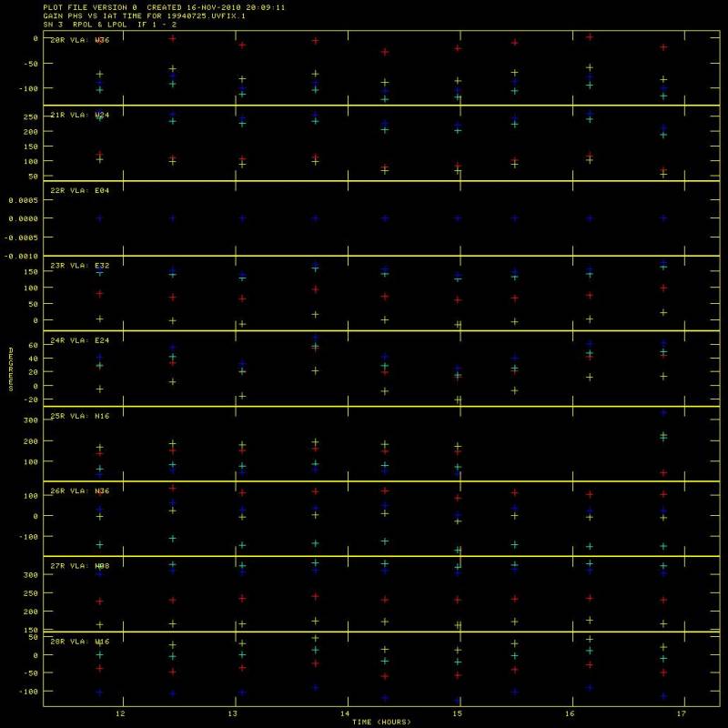Screen dimensions: 728x728
Task: Choose the "26R VLA: N36" panel label
Action: pos(79,490)
